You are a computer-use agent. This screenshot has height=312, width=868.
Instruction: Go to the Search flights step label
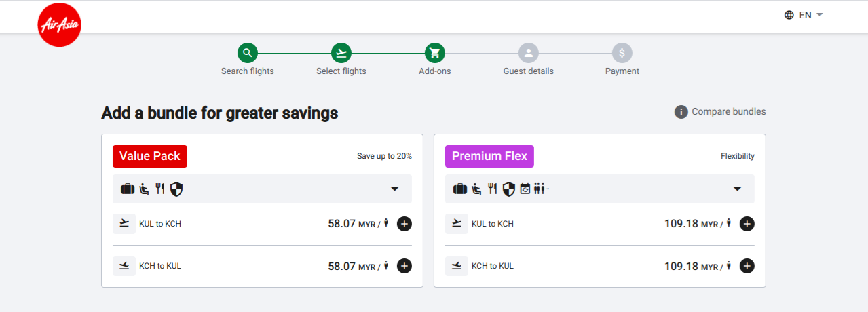(248, 71)
